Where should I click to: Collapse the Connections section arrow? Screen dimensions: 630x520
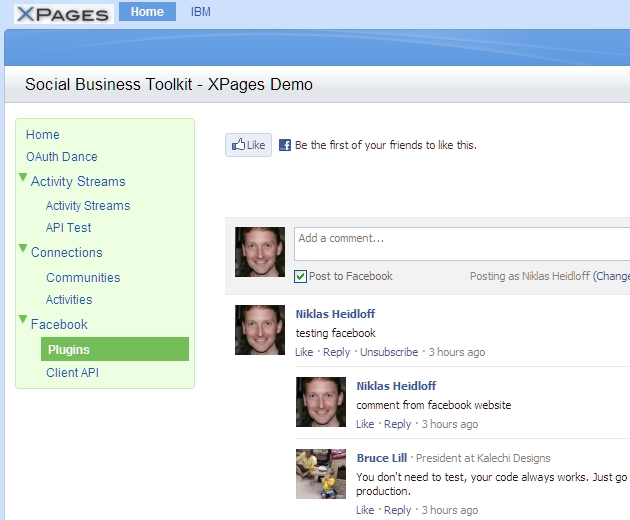23,248
